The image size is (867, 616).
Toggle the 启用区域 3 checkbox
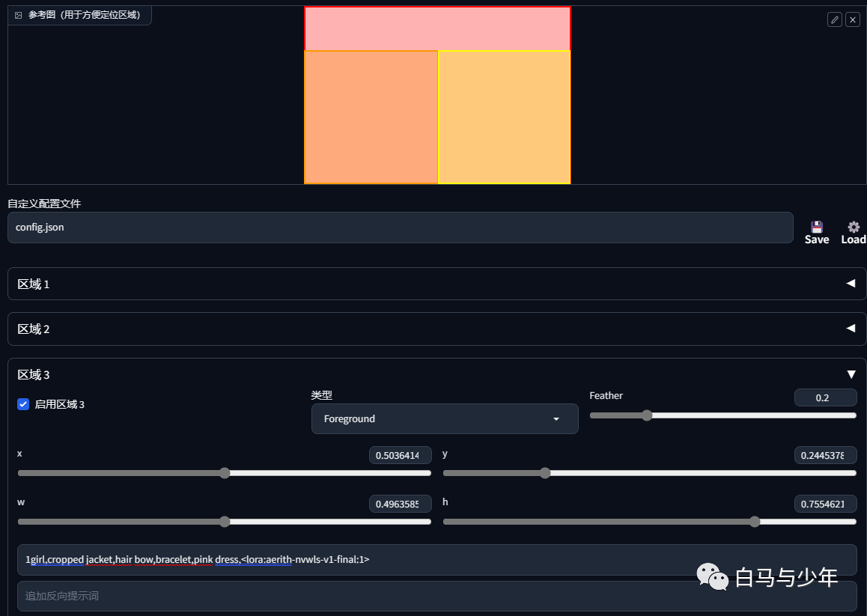[23, 404]
